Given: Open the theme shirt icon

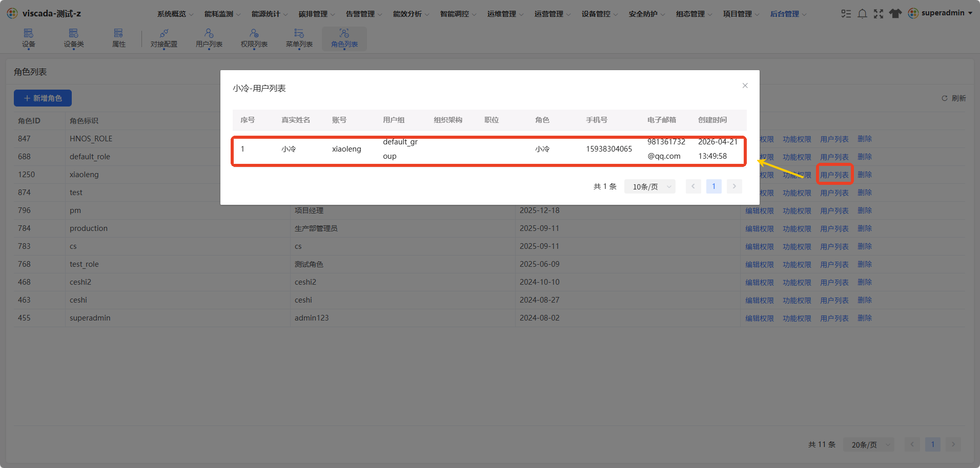Looking at the screenshot, I should (895, 14).
